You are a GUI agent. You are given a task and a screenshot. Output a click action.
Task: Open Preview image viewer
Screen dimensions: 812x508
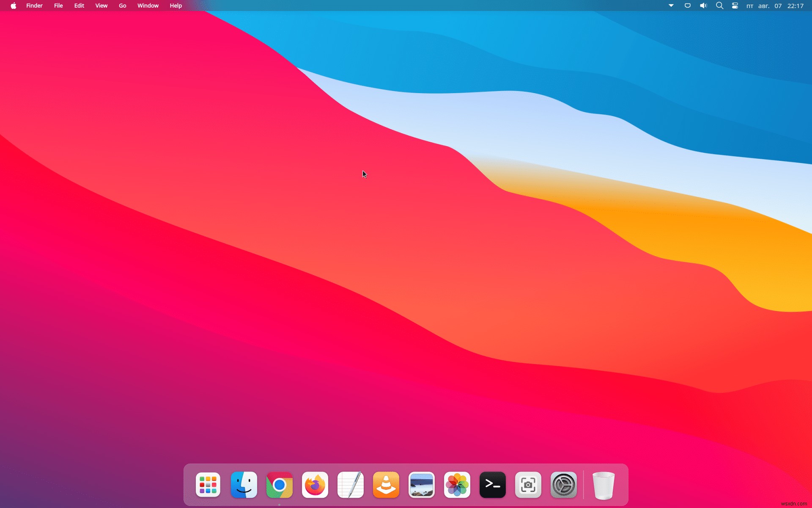tap(422, 485)
